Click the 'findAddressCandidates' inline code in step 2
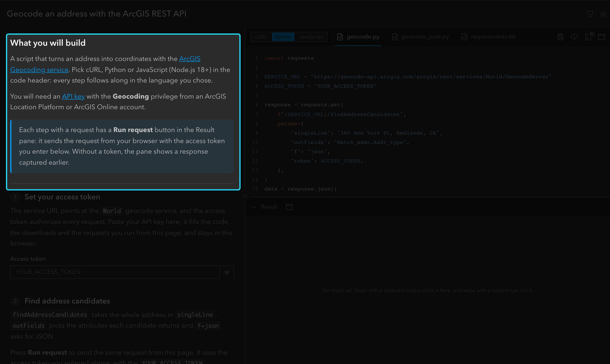The image size is (610, 364). (x=50, y=315)
